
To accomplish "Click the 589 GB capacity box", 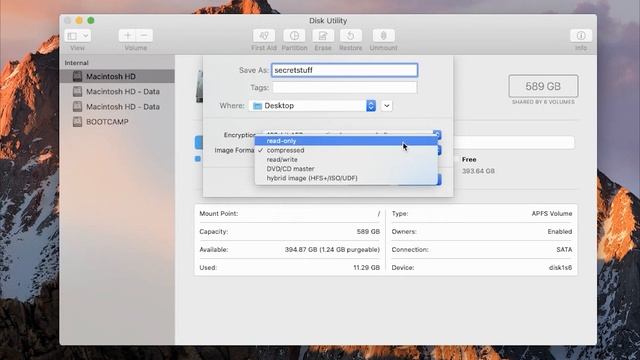I will coord(543,86).
